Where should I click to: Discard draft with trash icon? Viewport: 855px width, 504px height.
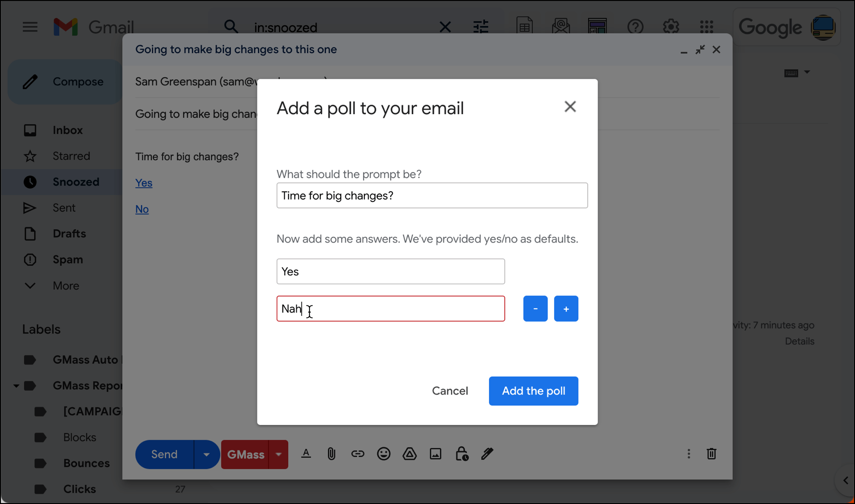click(711, 454)
